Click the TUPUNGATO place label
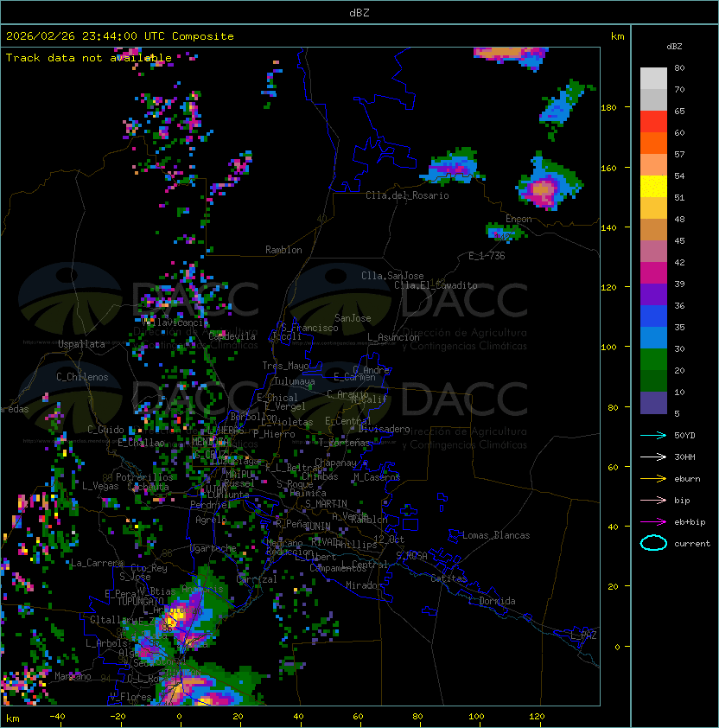Image resolution: width=719 pixels, height=728 pixels. pos(140,601)
